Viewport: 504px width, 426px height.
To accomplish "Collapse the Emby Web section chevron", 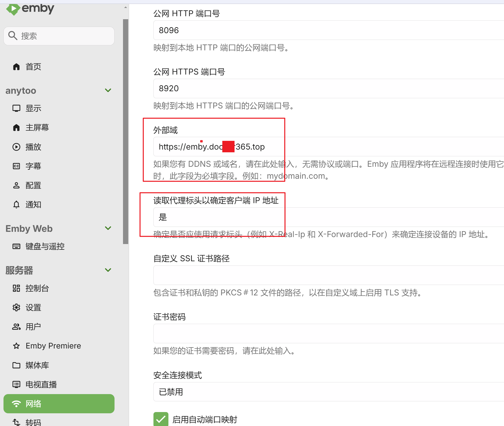I will pyautogui.click(x=108, y=228).
